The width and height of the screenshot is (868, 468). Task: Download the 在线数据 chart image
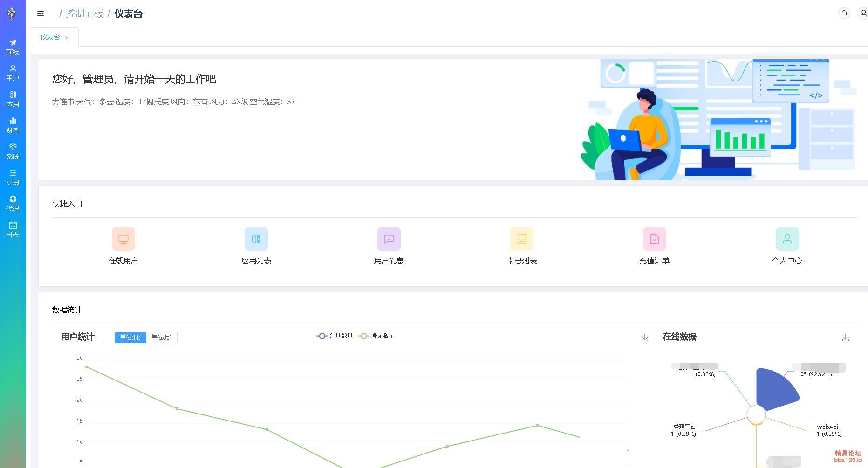(x=845, y=338)
